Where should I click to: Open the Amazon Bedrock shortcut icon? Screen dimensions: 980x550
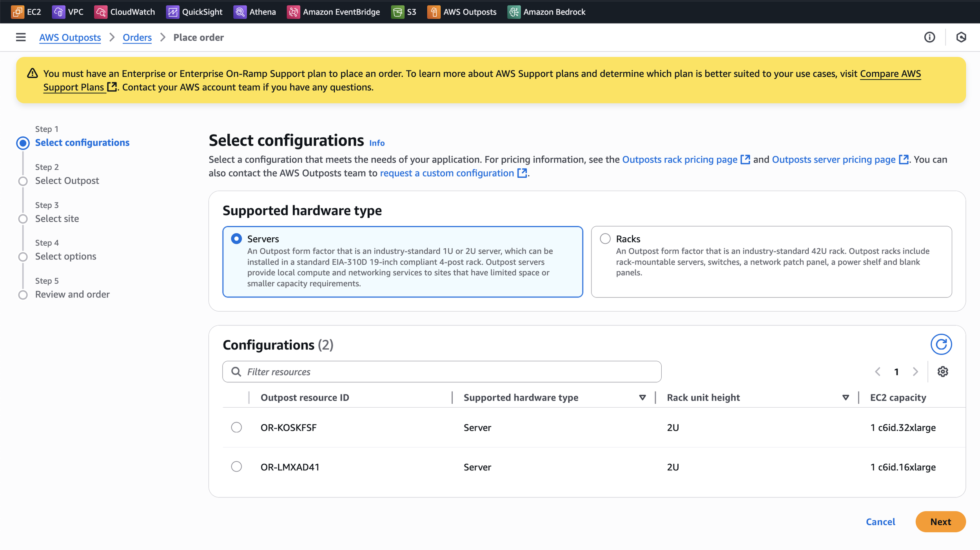(514, 12)
